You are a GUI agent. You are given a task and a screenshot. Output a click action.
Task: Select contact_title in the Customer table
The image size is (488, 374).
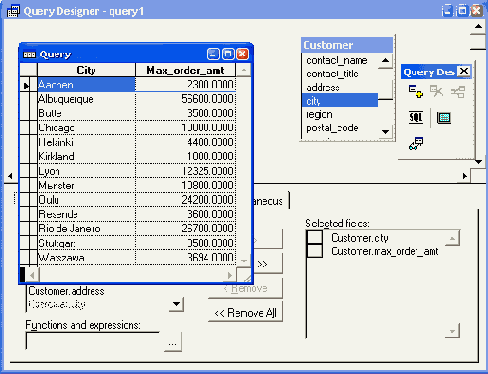tap(332, 74)
